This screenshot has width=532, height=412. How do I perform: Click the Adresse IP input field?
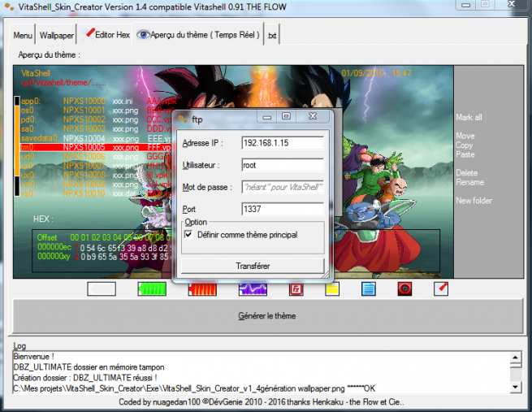point(282,143)
